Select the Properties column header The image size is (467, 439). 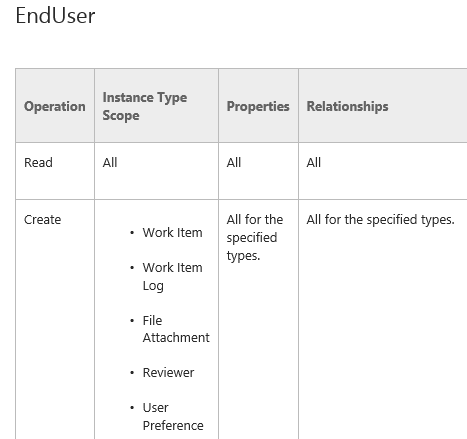258,106
